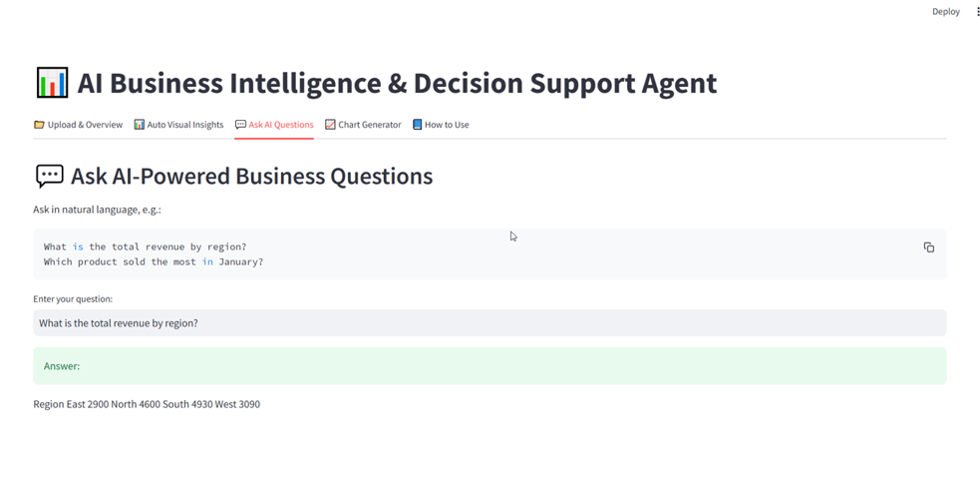Open the three-dot menu beside Deploy
This screenshot has height=479, width=980.
(977, 11)
